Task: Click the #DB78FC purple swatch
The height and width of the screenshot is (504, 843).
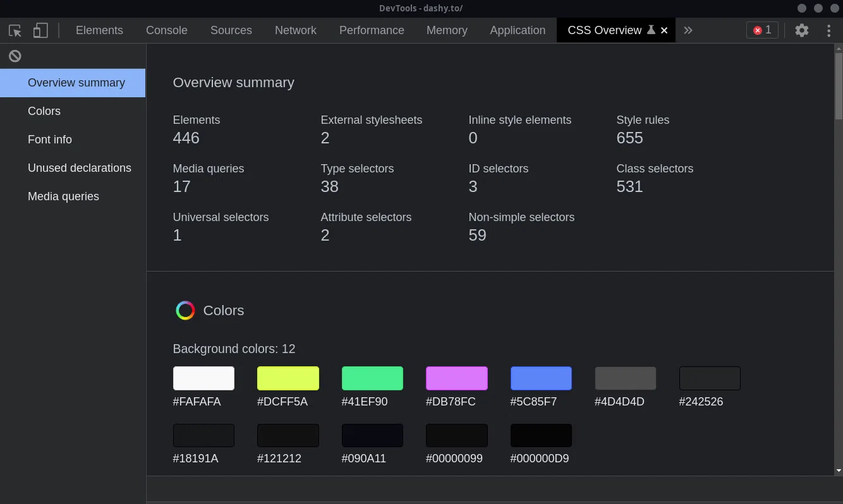Action: 457,378
